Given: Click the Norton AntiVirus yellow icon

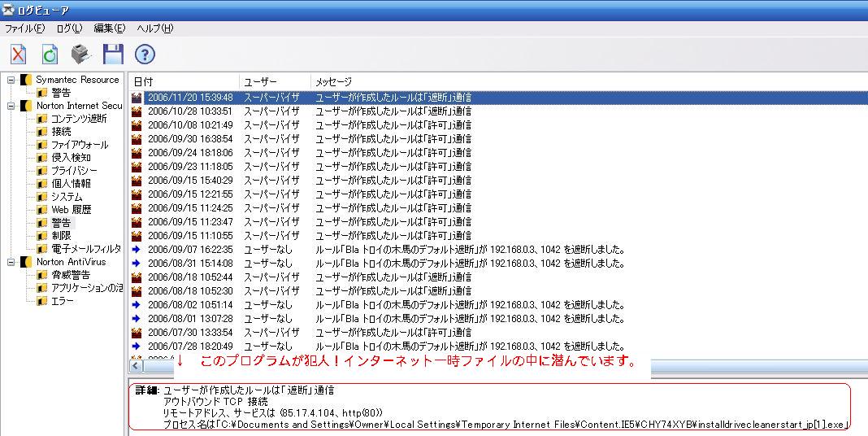Looking at the screenshot, I should (x=26, y=261).
